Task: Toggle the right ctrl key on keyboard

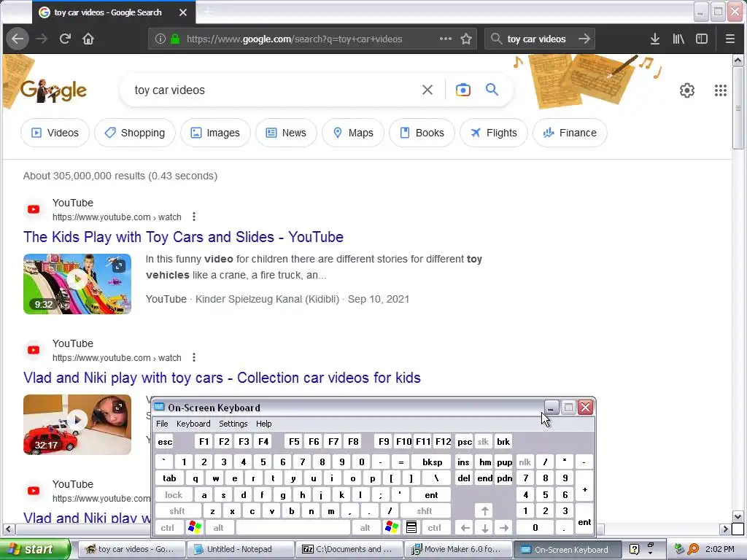Action: pyautogui.click(x=435, y=527)
